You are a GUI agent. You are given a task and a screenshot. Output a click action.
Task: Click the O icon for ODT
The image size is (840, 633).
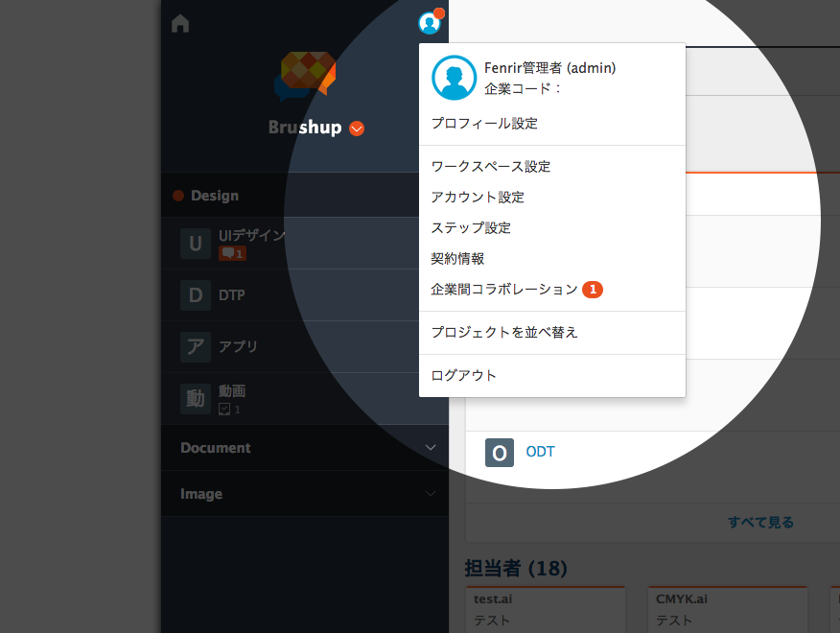click(x=500, y=453)
